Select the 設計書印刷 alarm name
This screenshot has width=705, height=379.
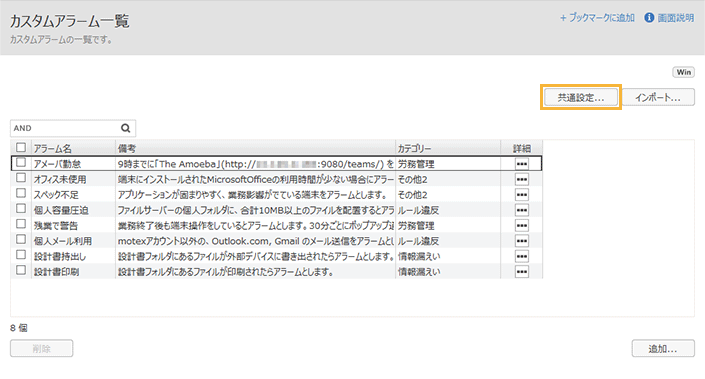(56, 272)
